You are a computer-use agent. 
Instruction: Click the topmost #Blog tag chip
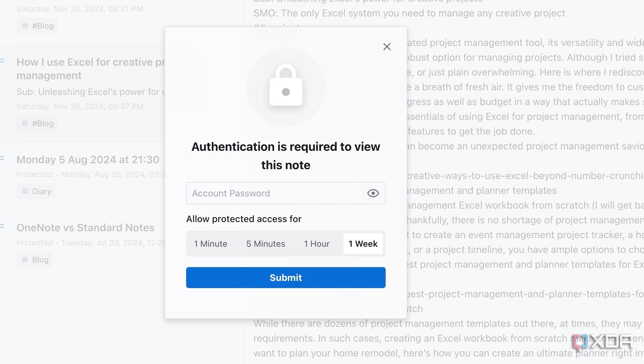(x=37, y=26)
